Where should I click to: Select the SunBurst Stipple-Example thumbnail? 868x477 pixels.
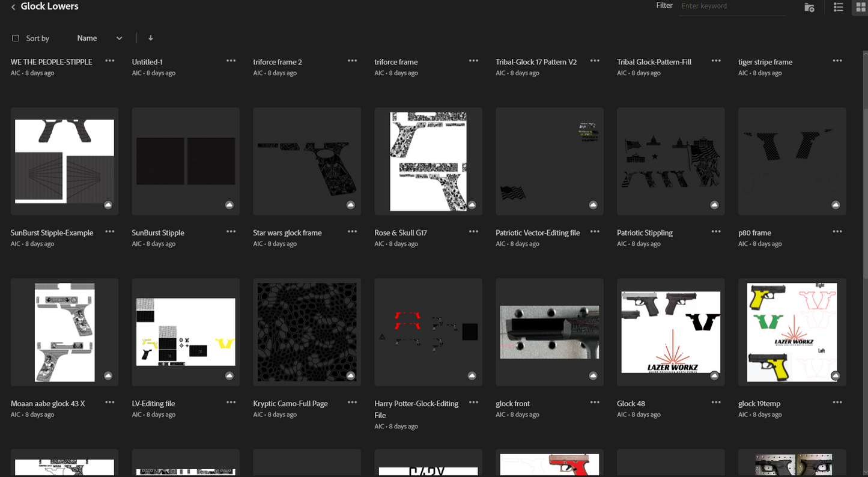[64, 161]
